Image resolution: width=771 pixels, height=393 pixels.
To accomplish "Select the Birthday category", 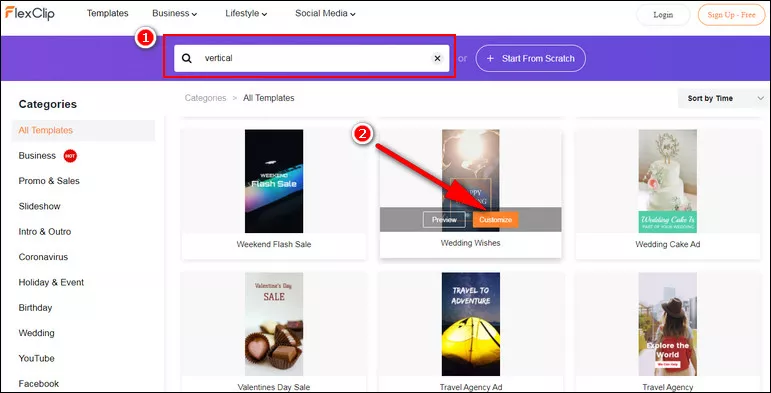I will pyautogui.click(x=35, y=307).
